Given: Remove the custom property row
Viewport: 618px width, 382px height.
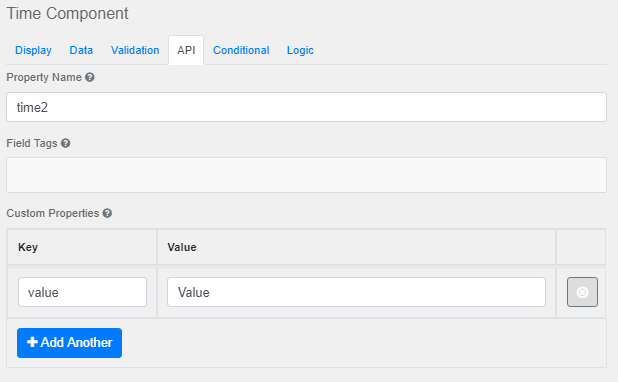Looking at the screenshot, I should [582, 292].
